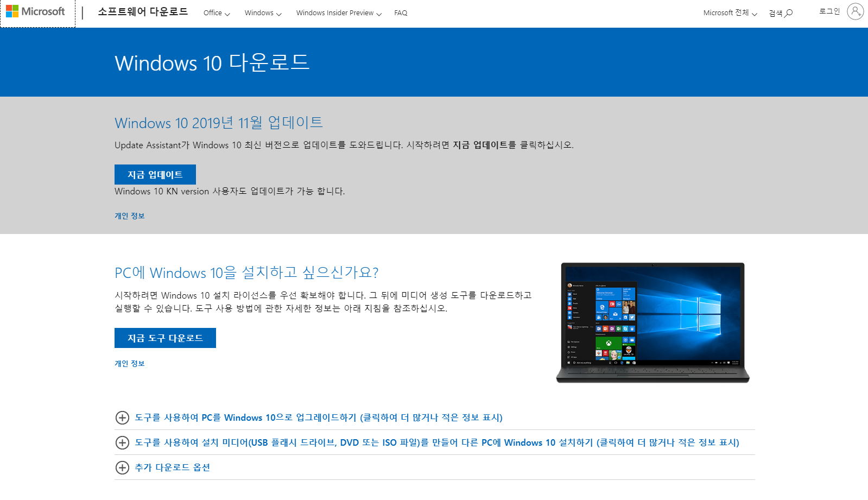
Task: Click the 지금 업데이트 button
Action: 155,174
